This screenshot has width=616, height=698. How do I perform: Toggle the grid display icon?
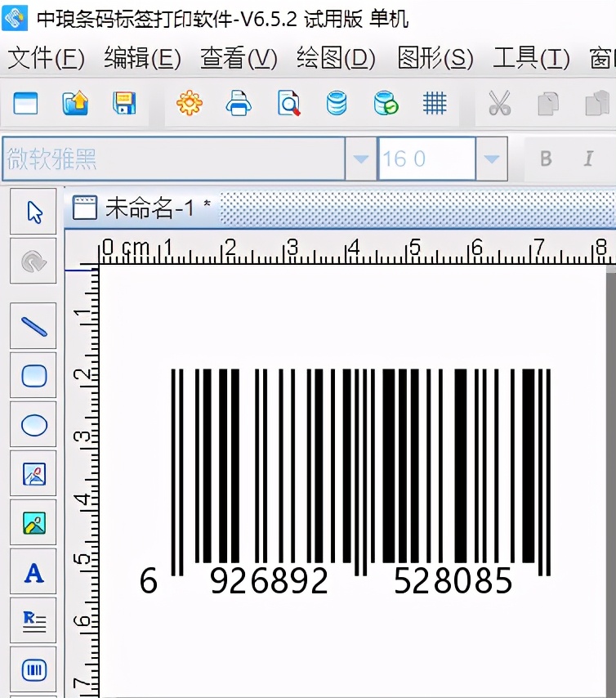click(x=435, y=103)
